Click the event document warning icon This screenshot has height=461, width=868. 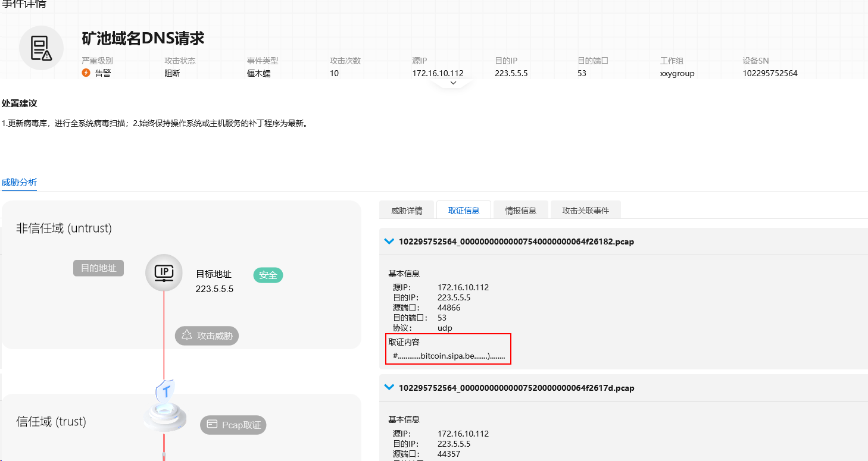[x=41, y=48]
